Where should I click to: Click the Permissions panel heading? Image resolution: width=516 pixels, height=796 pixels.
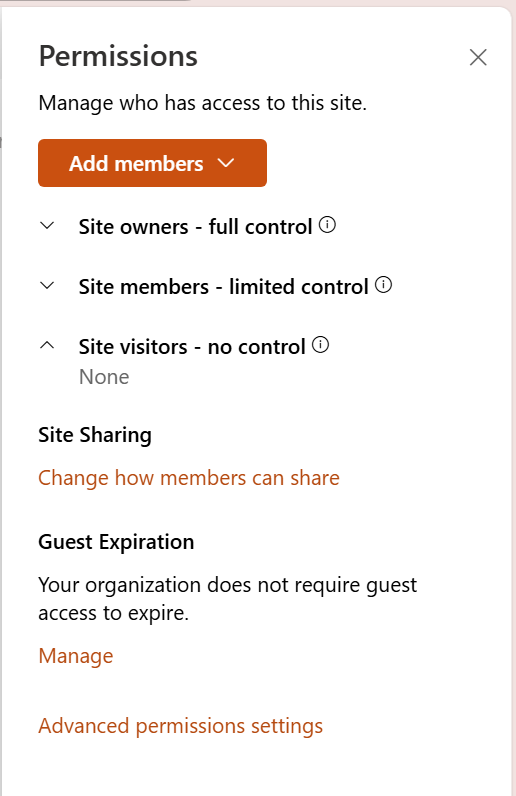click(118, 56)
